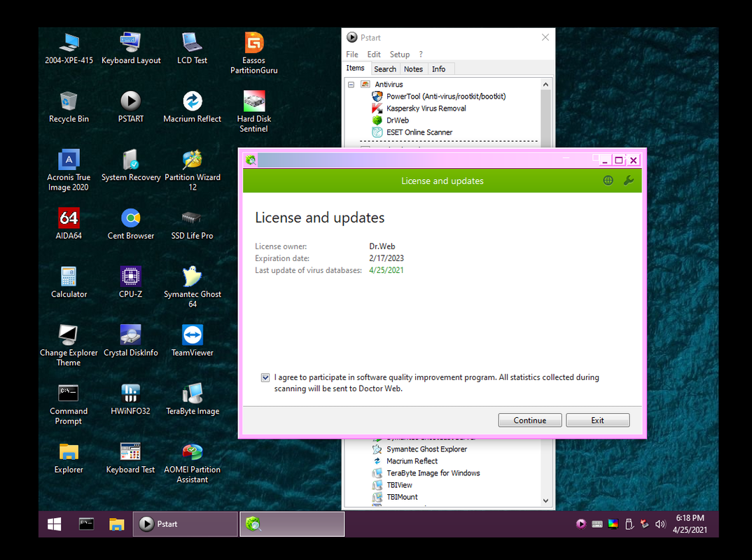Click Pstart scrollbar up arrow
The height and width of the screenshot is (560, 752).
[545, 85]
